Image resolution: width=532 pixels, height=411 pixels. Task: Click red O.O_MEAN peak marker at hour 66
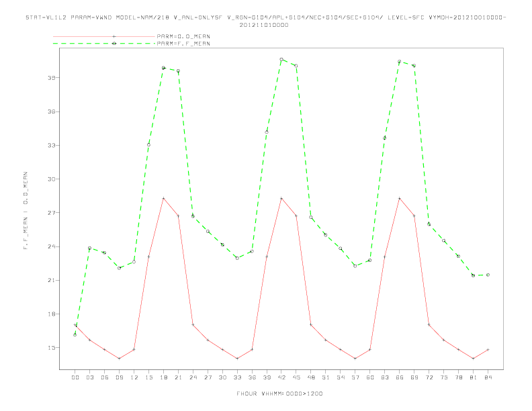pos(400,198)
